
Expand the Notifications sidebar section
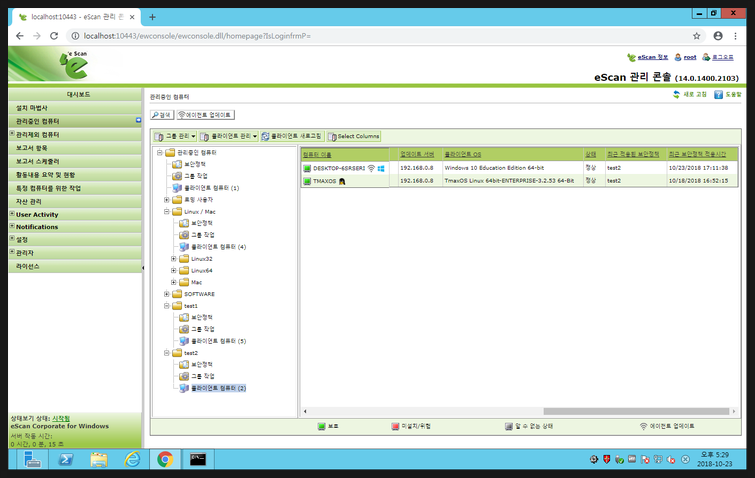12,226
